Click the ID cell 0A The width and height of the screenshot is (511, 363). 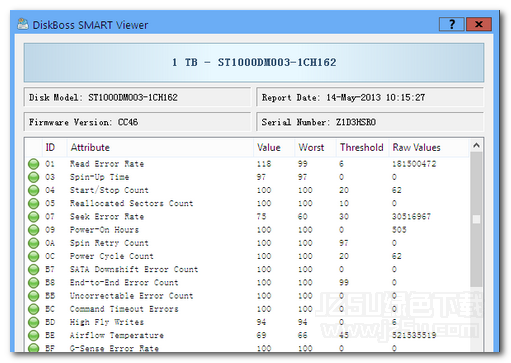click(x=50, y=243)
